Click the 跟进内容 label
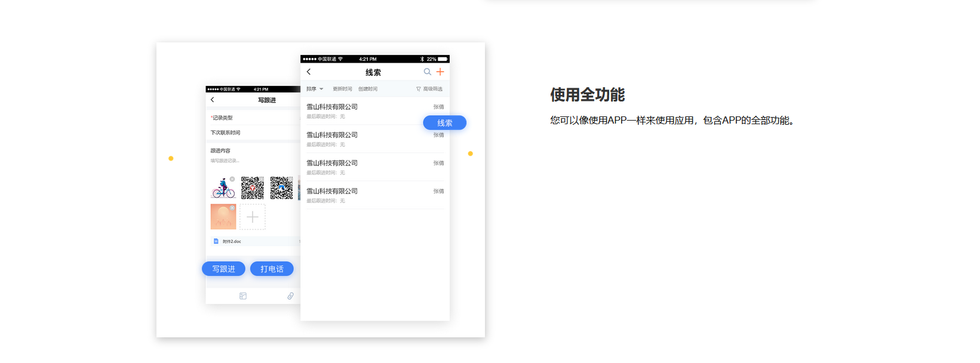The height and width of the screenshot is (363, 980). pos(220,150)
